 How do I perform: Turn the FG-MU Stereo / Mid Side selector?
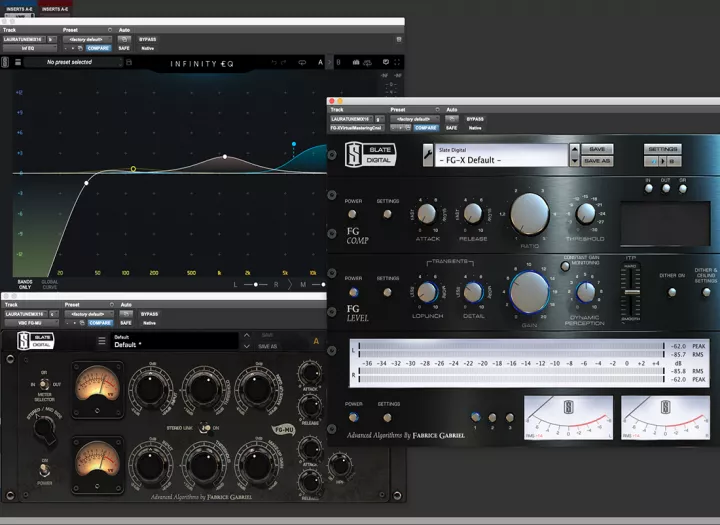click(45, 428)
